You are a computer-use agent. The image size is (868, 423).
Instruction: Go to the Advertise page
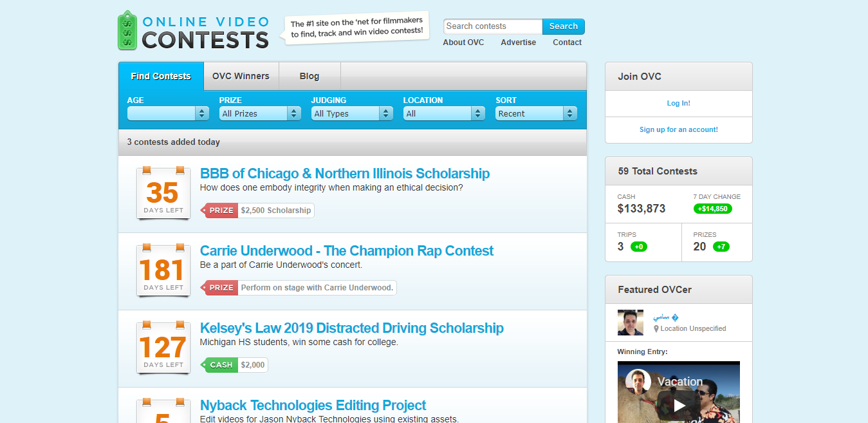519,42
